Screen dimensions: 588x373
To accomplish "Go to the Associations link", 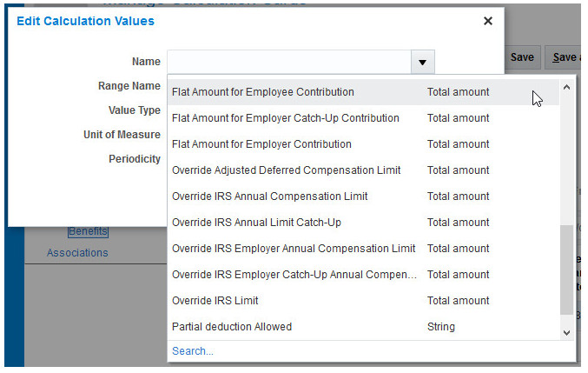I will [77, 253].
